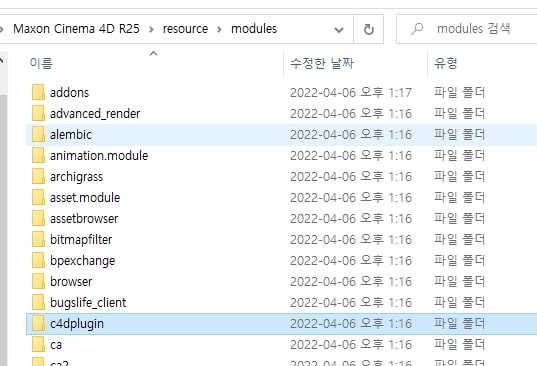
Task: Click the animation.module folder icon
Action: tap(38, 155)
